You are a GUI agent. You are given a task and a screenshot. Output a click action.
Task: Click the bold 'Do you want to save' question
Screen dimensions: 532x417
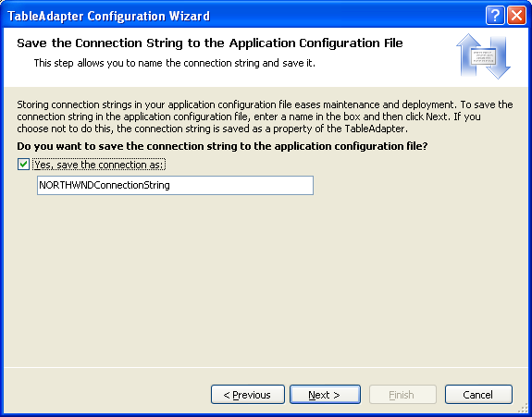pos(222,146)
